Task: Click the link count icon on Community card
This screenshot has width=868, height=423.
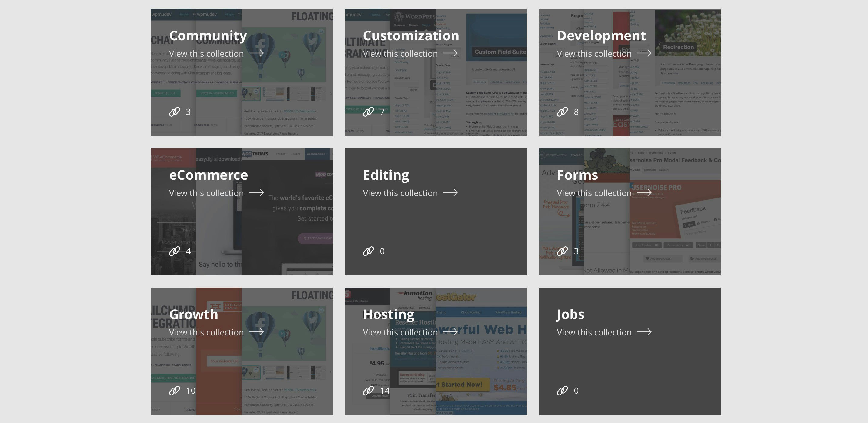Action: coord(174,111)
